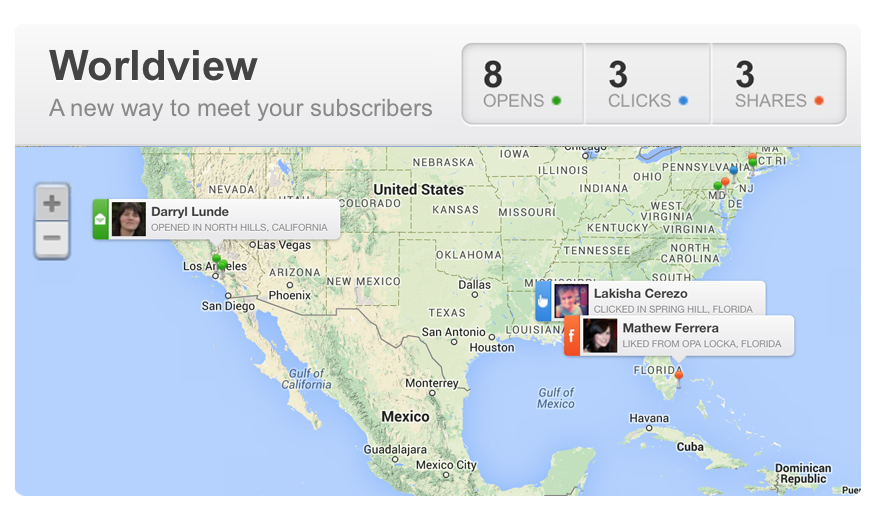Screen dimensions: 876x515
Task: Open Darryl Lunde's profile photo
Action: coord(128,219)
